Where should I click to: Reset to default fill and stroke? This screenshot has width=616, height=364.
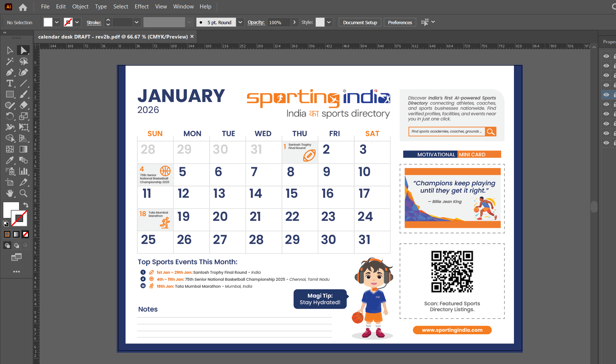[x=6, y=223]
